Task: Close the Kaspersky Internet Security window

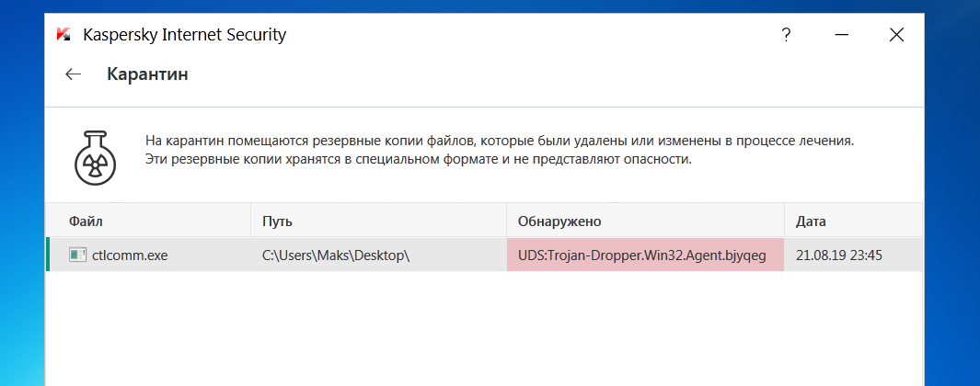Action: 897,35
